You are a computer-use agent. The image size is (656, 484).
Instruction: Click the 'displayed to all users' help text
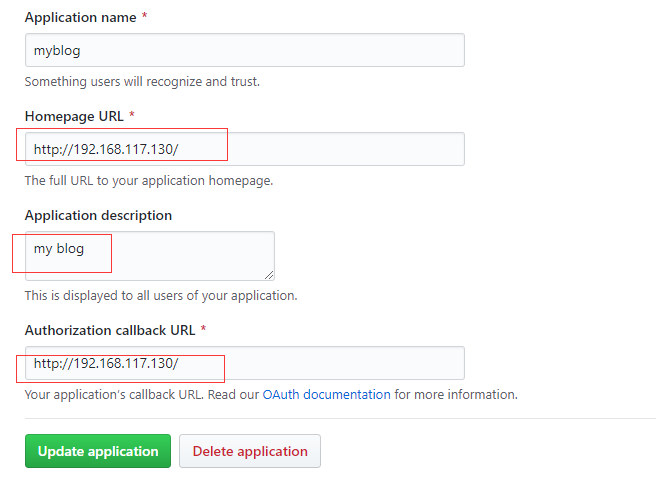click(x=161, y=296)
